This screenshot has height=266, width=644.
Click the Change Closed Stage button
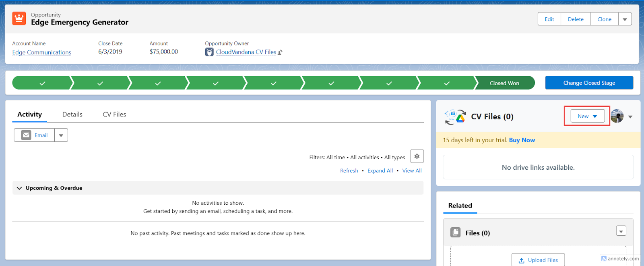tap(589, 83)
